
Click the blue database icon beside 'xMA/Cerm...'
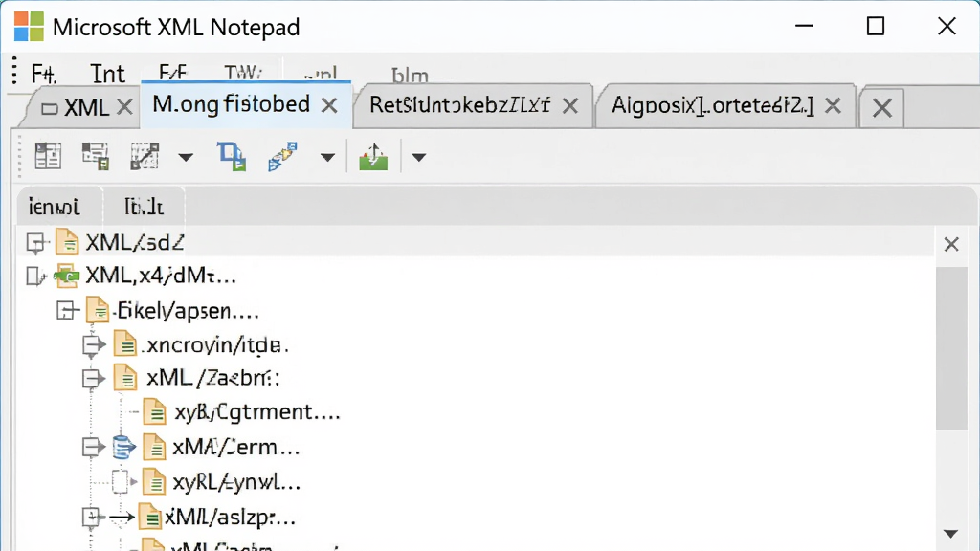click(x=123, y=447)
